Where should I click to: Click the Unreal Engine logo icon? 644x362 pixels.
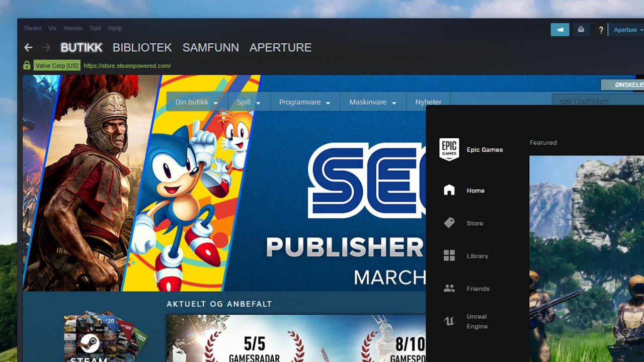[449, 321]
